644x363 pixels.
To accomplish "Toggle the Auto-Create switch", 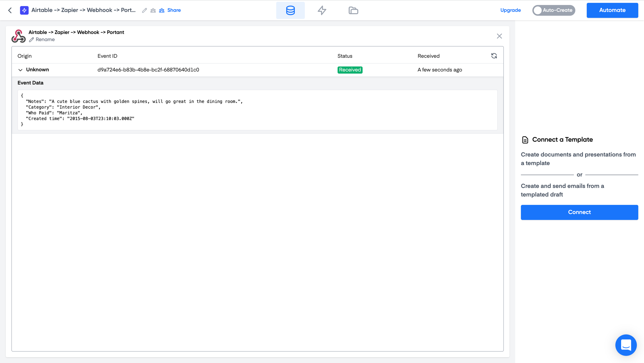I will coord(553,10).
